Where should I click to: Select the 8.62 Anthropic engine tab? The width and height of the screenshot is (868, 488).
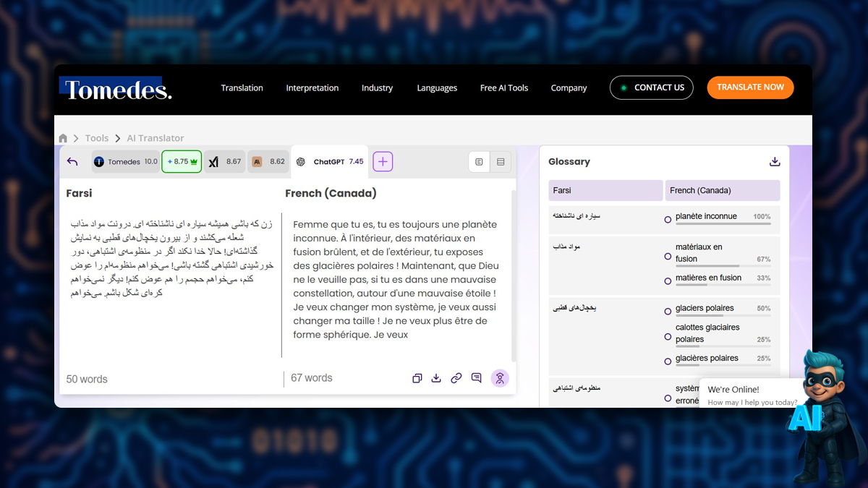[x=268, y=162]
